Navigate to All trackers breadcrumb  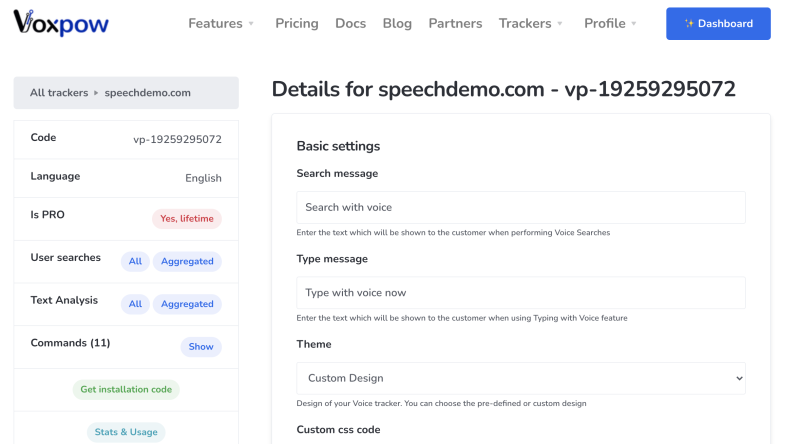pyautogui.click(x=59, y=93)
